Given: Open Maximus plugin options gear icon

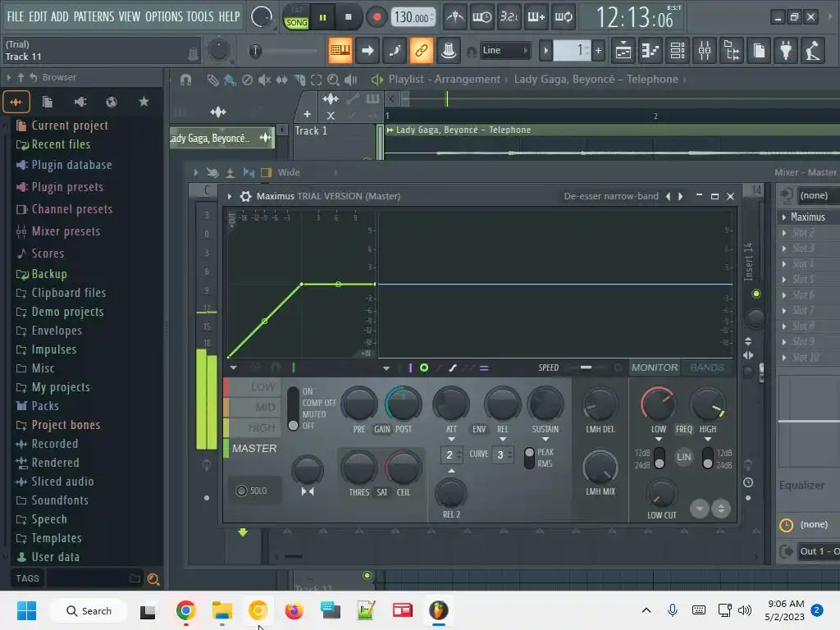Looking at the screenshot, I should click(245, 197).
